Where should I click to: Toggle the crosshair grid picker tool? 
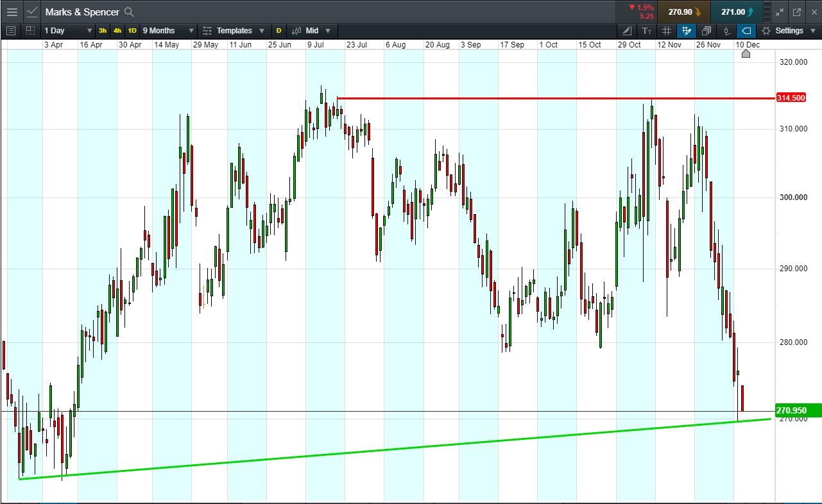click(687, 31)
